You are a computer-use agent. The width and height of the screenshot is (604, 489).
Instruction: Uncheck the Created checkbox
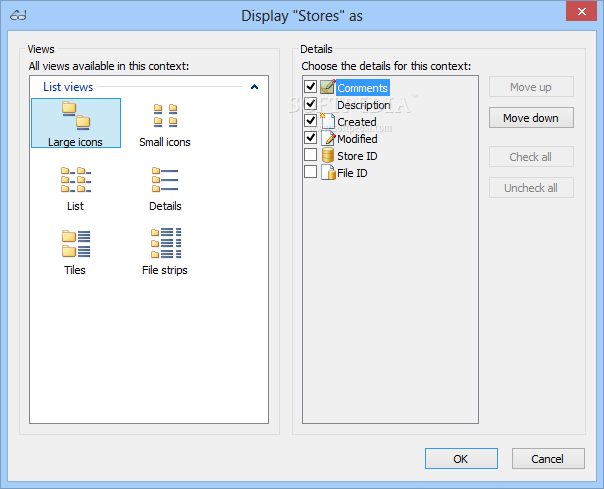coord(310,121)
